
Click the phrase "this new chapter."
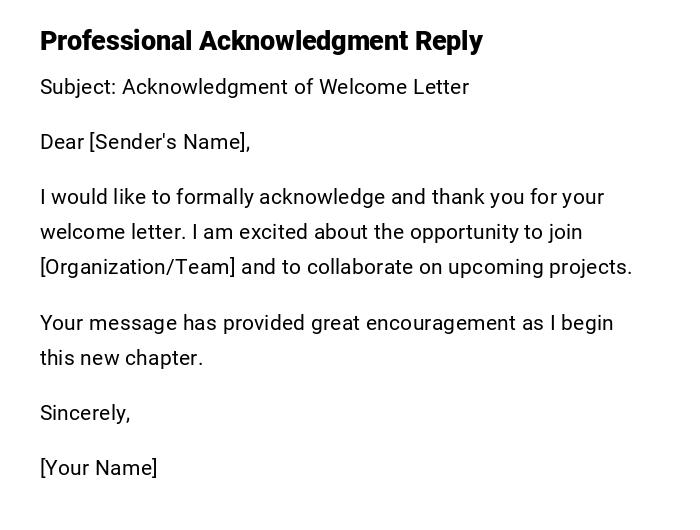[x=121, y=358]
